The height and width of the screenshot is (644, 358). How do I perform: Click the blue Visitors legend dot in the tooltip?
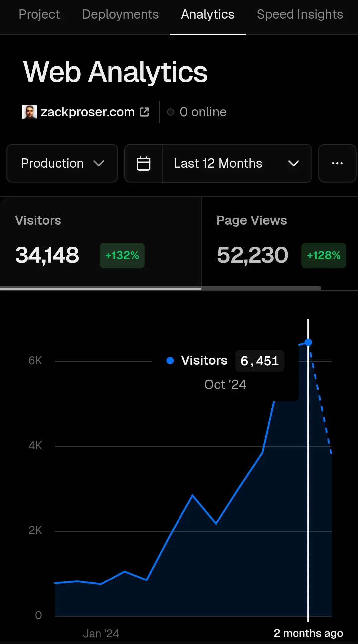pyautogui.click(x=170, y=361)
